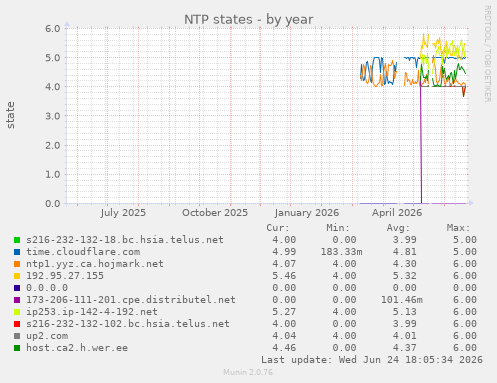Screen dimensions: 497x383
Task: Click the October 2025 axis label
Action: (x=215, y=213)
